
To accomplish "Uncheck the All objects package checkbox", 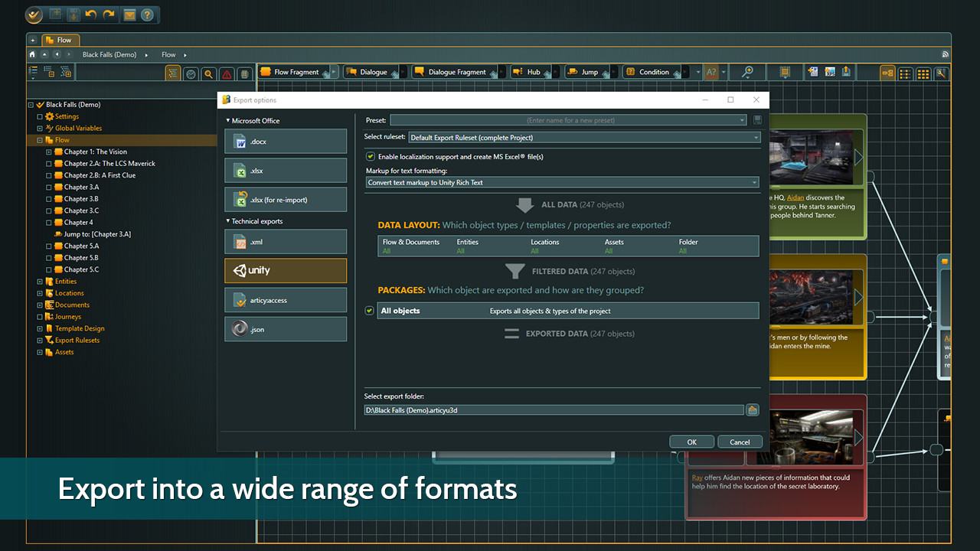I will (x=370, y=311).
